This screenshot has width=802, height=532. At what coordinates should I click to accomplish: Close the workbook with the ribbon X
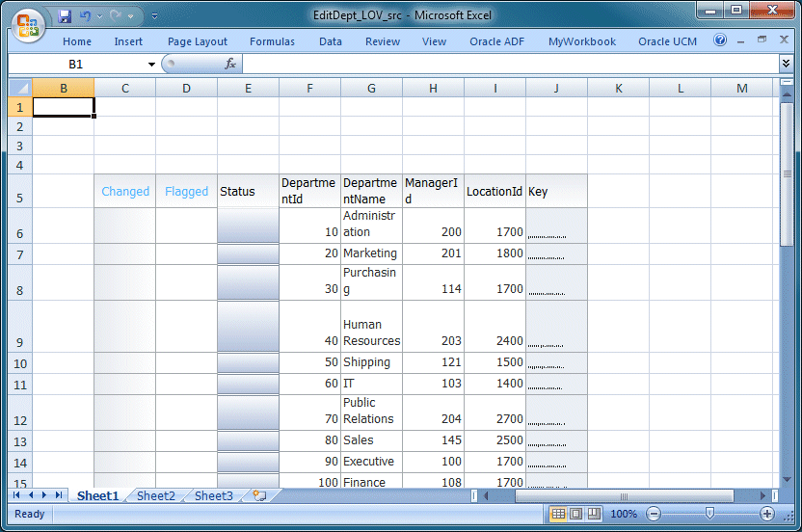pos(784,40)
